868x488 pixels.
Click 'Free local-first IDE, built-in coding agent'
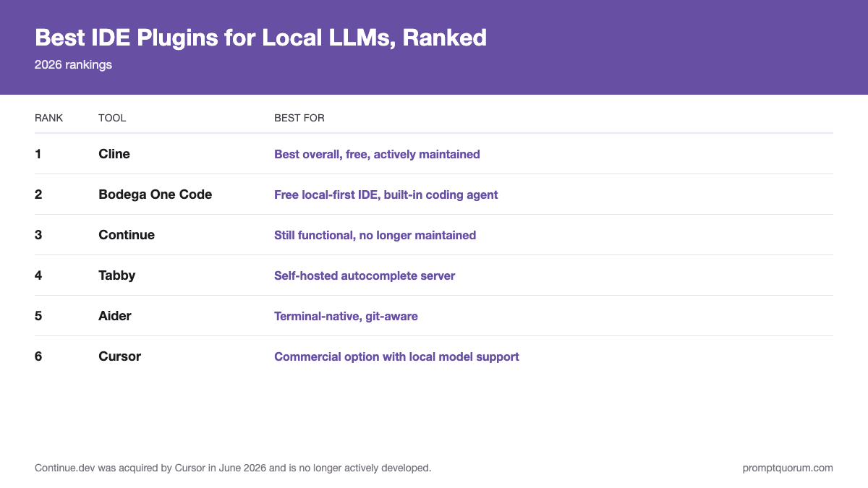pyautogui.click(x=386, y=194)
